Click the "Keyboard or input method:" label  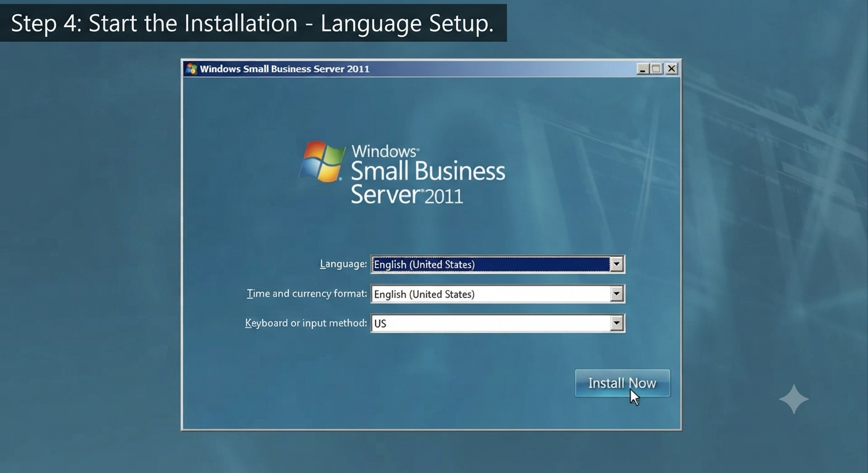(306, 323)
